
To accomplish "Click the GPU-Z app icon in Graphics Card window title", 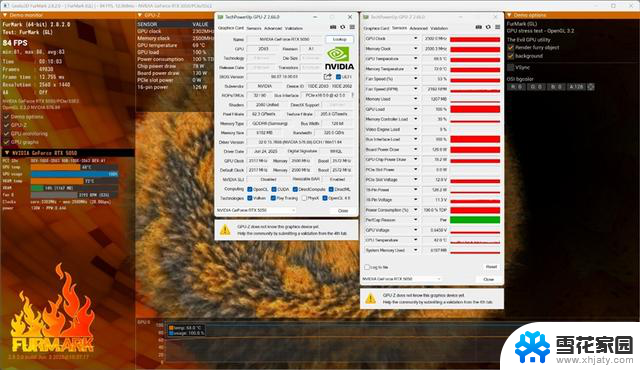I will 220,17.
